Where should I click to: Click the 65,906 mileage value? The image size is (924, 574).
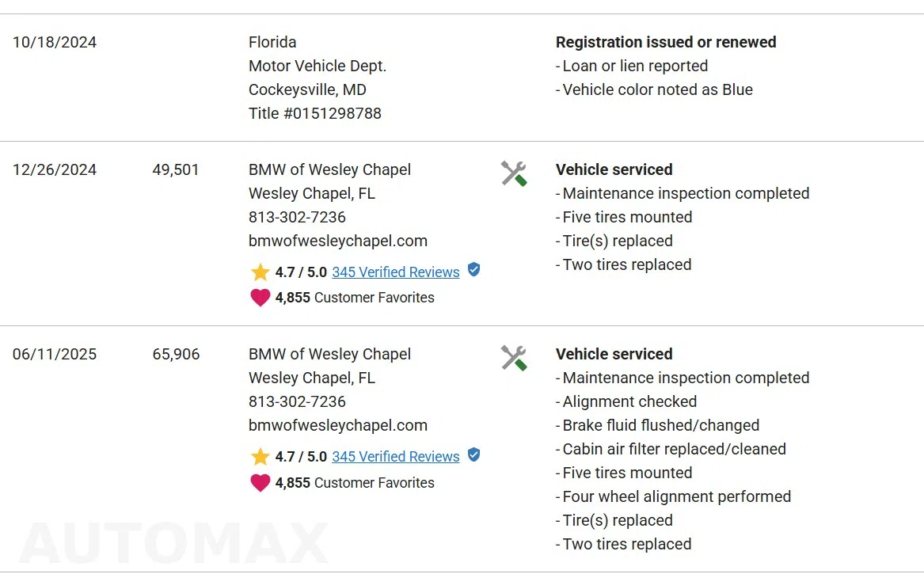tap(176, 354)
